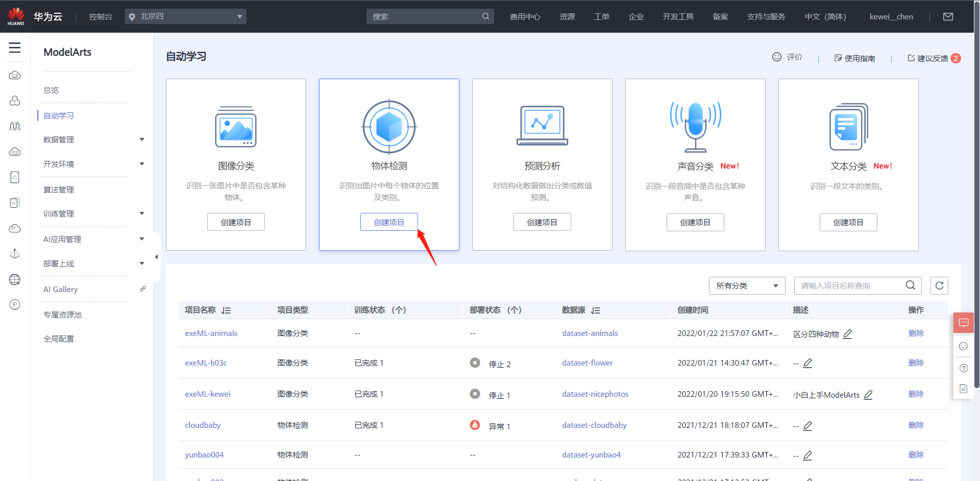Open 全局配置 in sidebar

59,339
